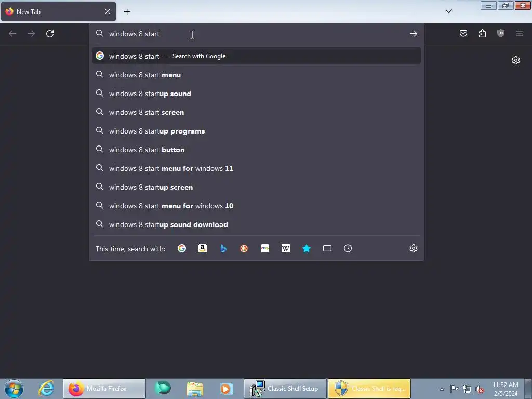Search bookmarks with the star icon
The image size is (532, 399).
(x=307, y=248)
